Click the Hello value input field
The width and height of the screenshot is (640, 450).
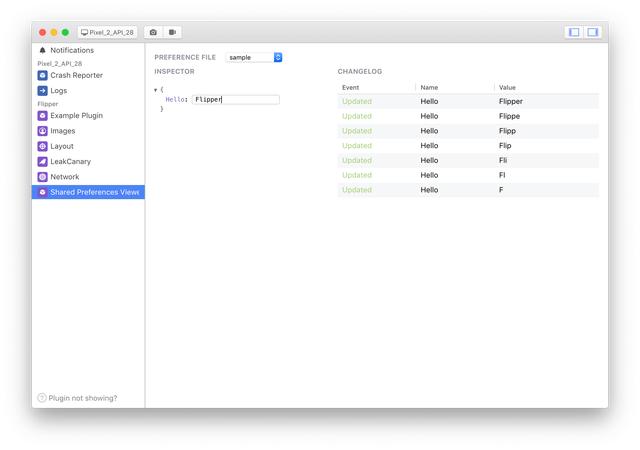tap(236, 100)
